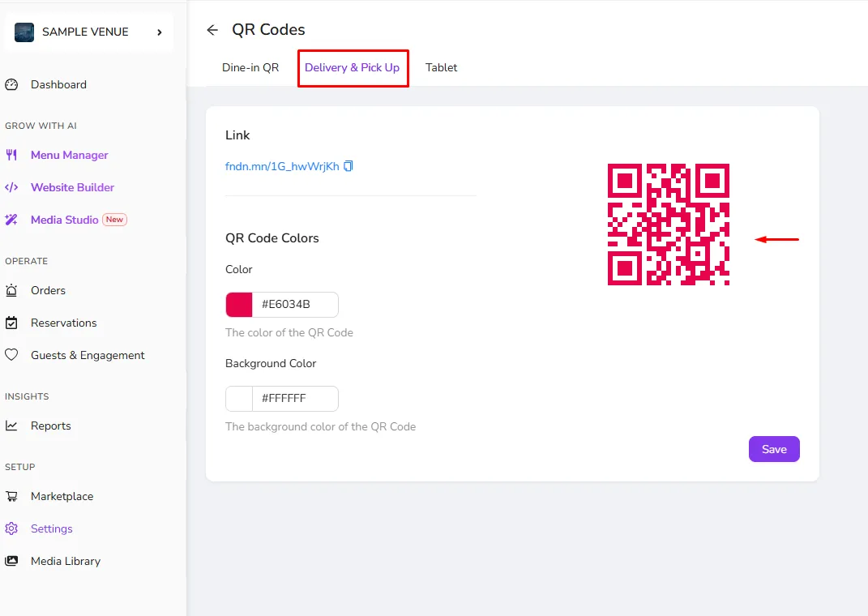Image resolution: width=868 pixels, height=616 pixels.
Task: Click the Marketplace cart icon
Action: pos(11,497)
